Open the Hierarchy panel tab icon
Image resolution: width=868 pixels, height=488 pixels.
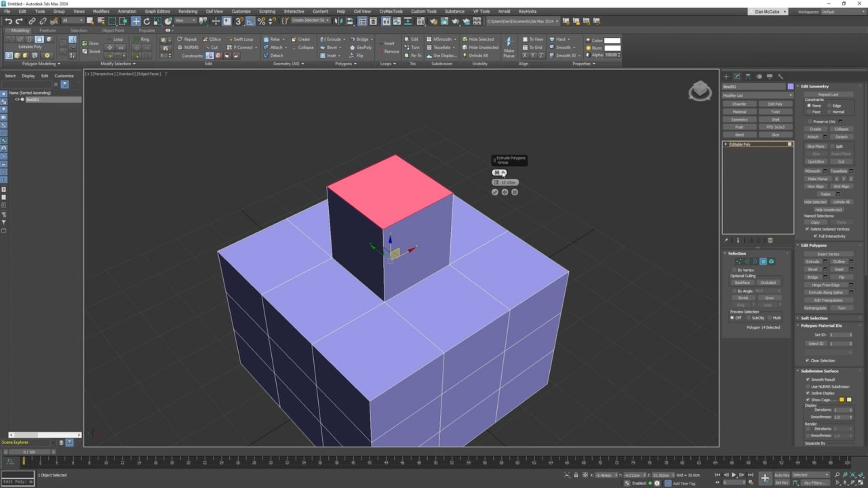point(748,76)
